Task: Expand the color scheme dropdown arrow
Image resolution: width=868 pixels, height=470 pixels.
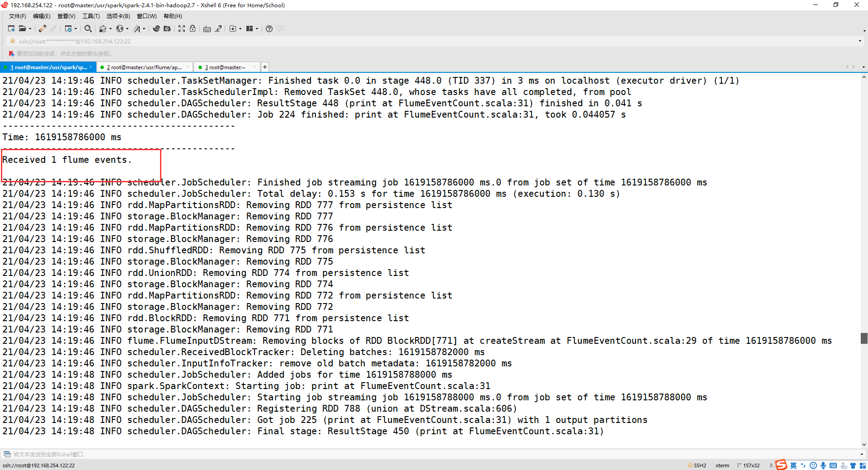Action: (x=110, y=28)
